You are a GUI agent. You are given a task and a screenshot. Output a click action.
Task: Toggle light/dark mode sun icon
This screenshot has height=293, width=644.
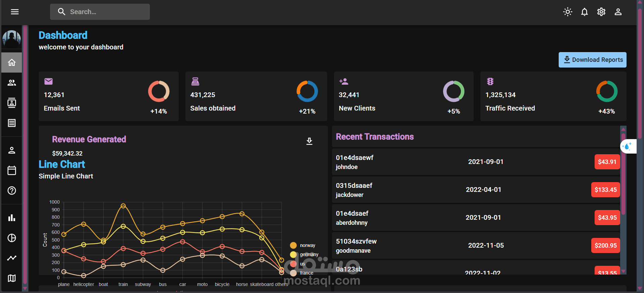tap(568, 12)
